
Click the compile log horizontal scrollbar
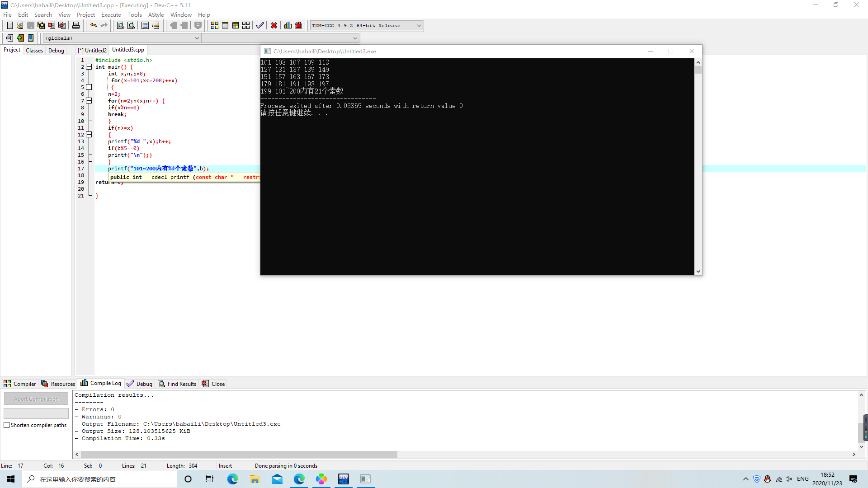tap(239, 454)
